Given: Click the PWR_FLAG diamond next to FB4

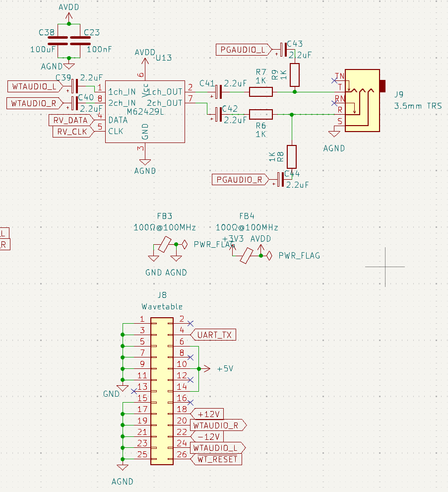Looking at the screenshot, I should [x=269, y=256].
